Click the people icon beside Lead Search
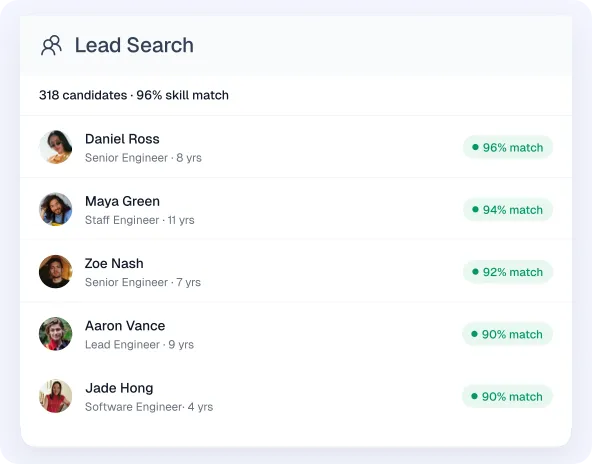 51,45
